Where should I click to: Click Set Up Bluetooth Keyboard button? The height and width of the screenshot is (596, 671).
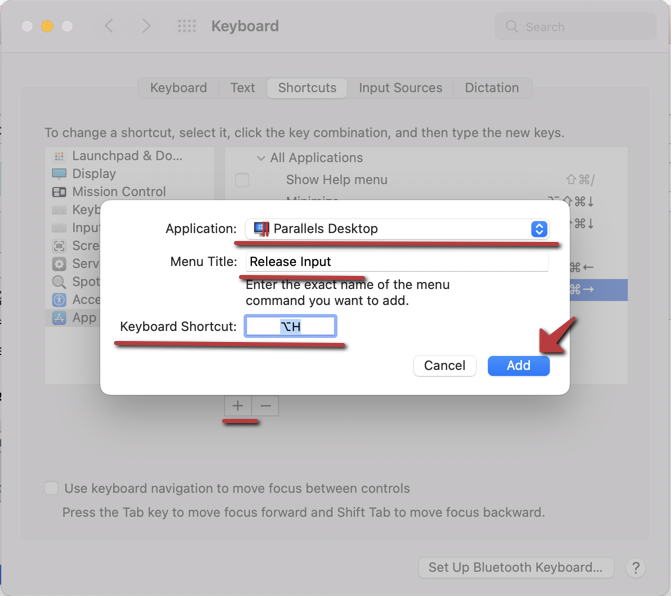516,567
